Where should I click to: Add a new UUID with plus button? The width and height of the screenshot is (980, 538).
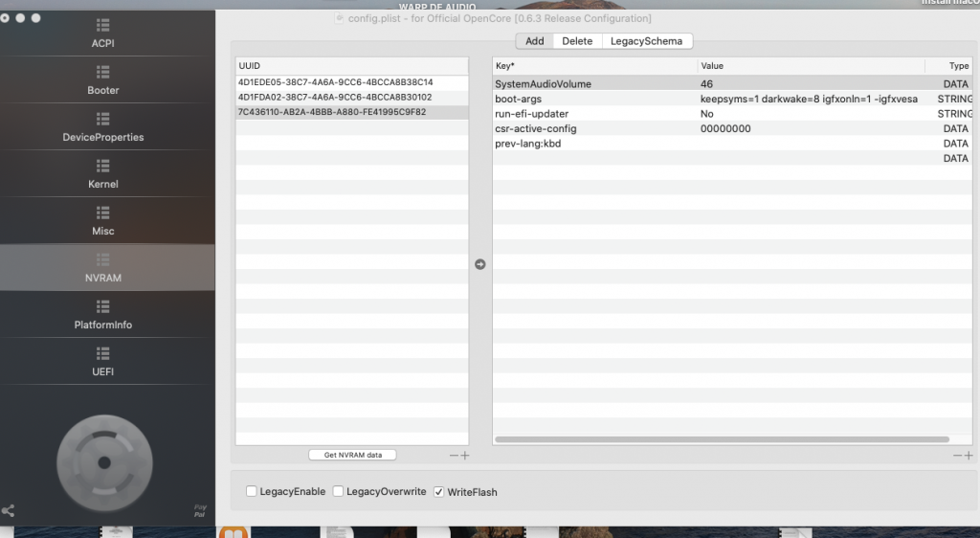[465, 456]
